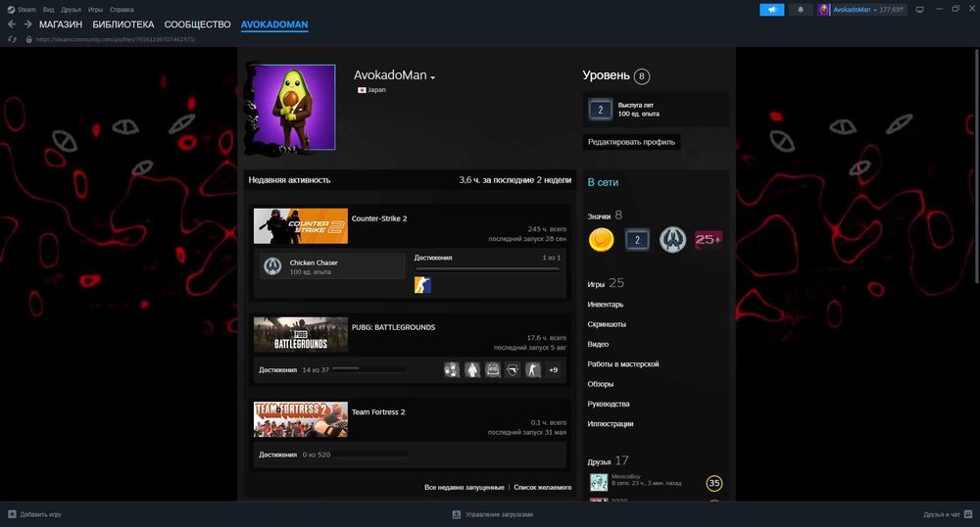Switch to БИБЛИОТЕКА tab
Viewport: 980px width, 527px height.
pos(123,24)
